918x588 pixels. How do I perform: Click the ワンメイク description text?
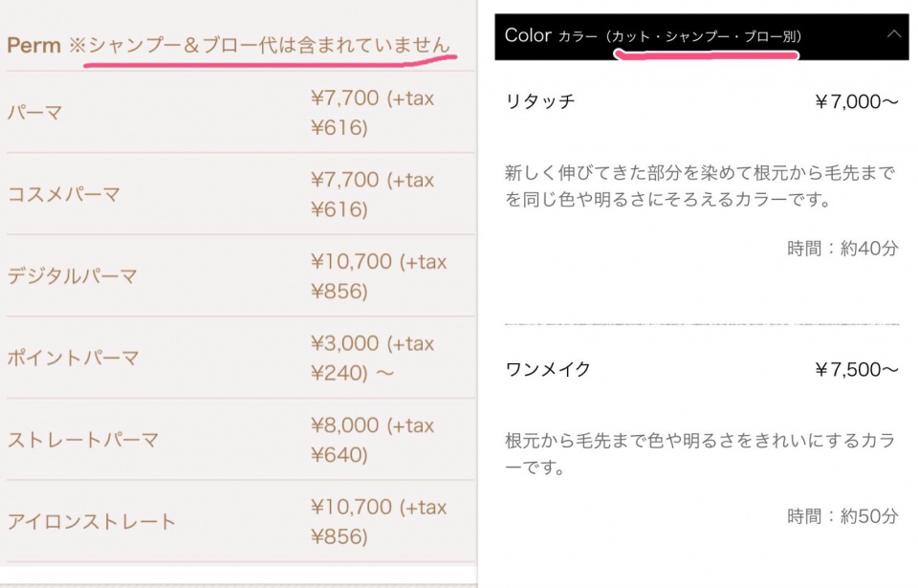pyautogui.click(x=700, y=453)
